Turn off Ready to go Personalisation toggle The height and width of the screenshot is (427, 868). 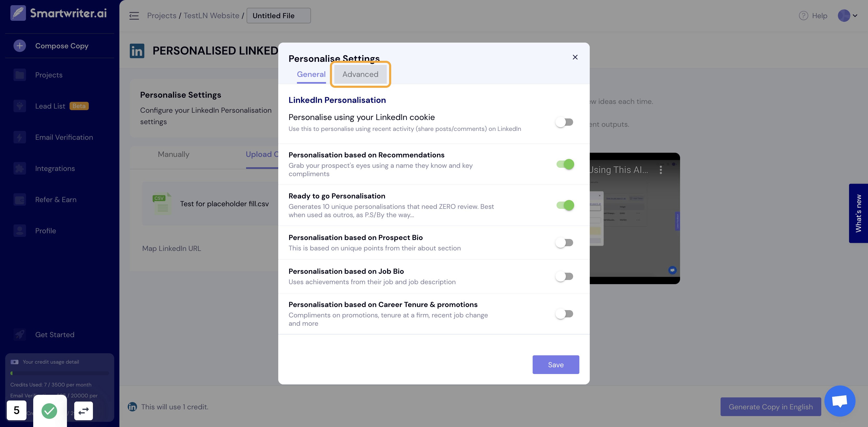(565, 205)
